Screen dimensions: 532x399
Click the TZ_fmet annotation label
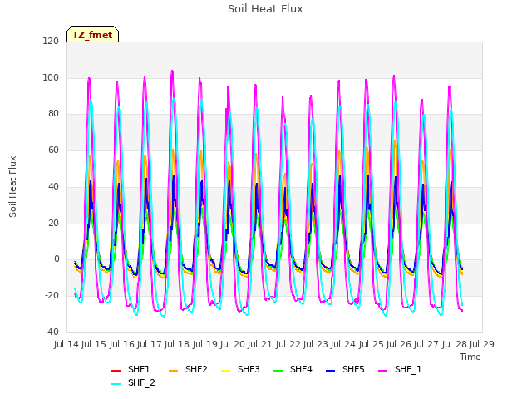click(92, 35)
